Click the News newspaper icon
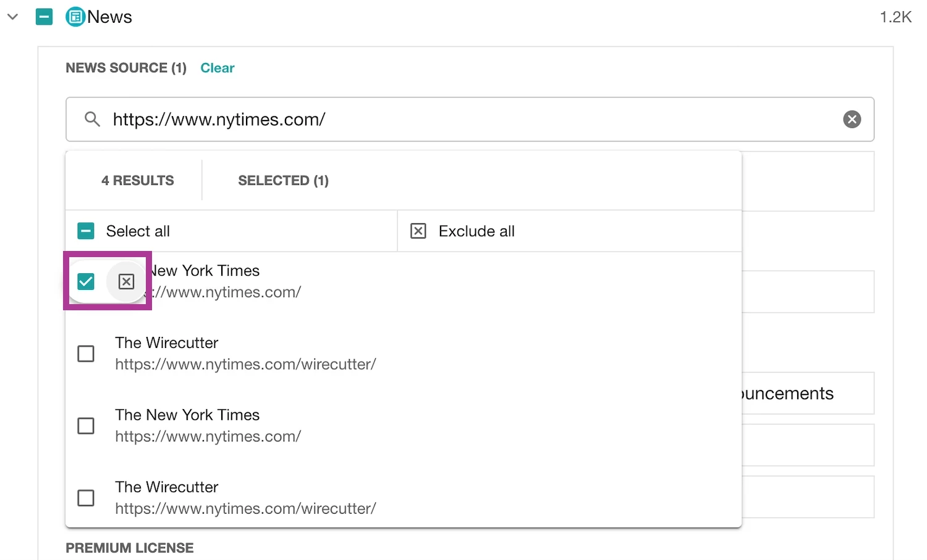The image size is (927, 560). [x=75, y=17]
